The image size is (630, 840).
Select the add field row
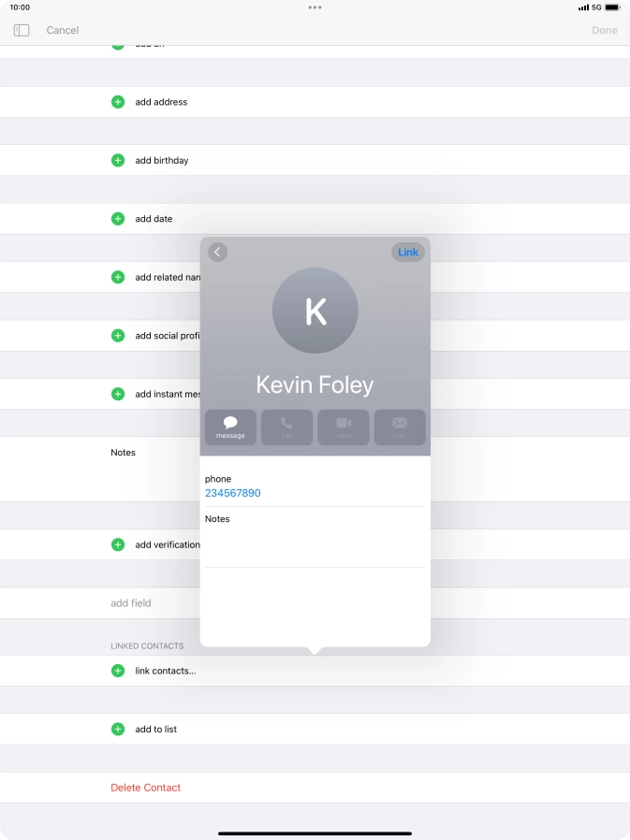[131, 603]
